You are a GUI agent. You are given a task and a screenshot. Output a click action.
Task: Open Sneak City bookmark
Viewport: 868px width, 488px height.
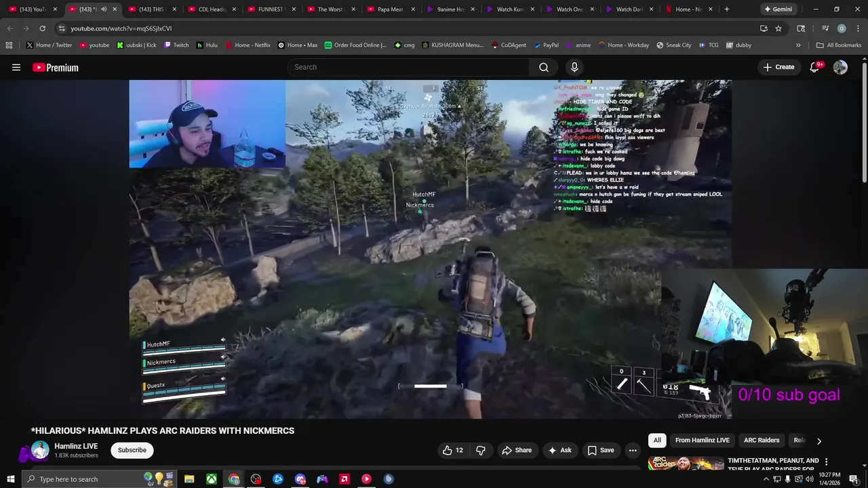(x=674, y=45)
